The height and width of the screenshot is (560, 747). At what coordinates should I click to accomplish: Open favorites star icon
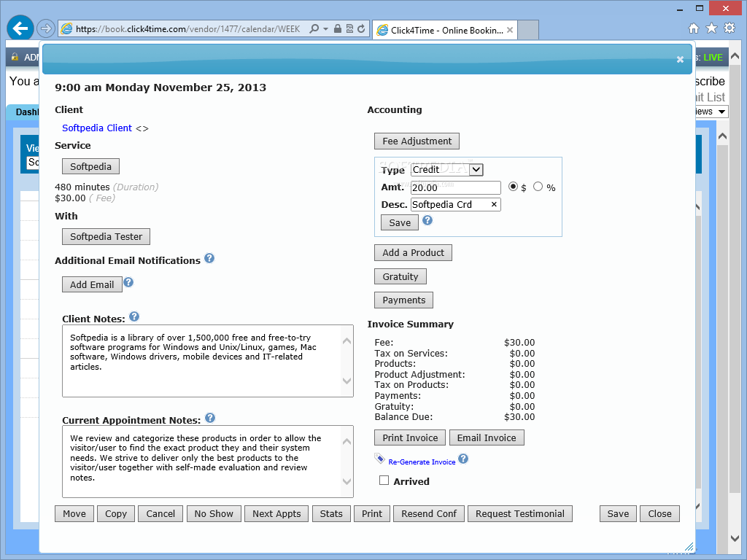711,28
